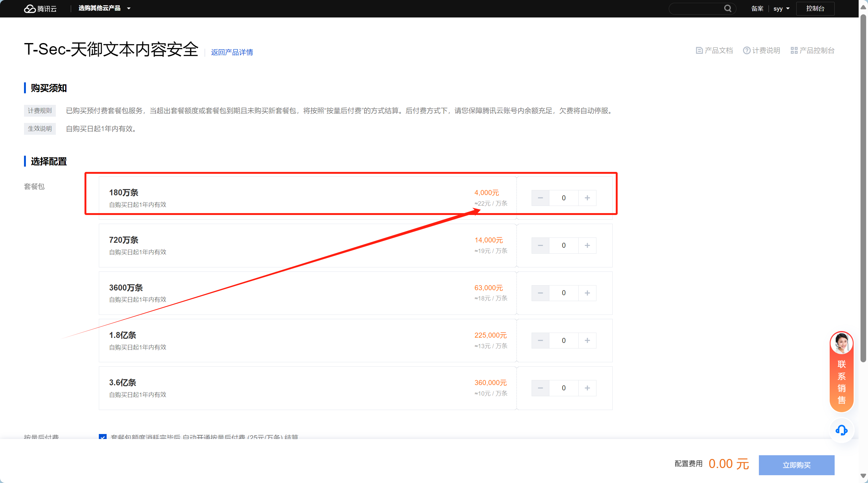Viewport: 868px width, 483px height.
Task: Click the 自购买日起1年内有效。 validity note
Action: (101, 129)
